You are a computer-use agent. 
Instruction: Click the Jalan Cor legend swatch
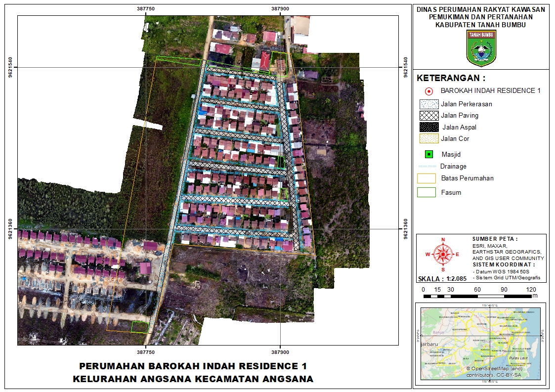[428, 139]
